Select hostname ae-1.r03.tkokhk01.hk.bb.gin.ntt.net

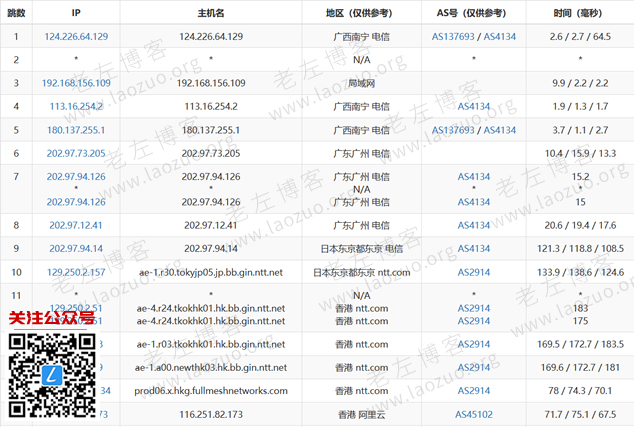(x=211, y=344)
